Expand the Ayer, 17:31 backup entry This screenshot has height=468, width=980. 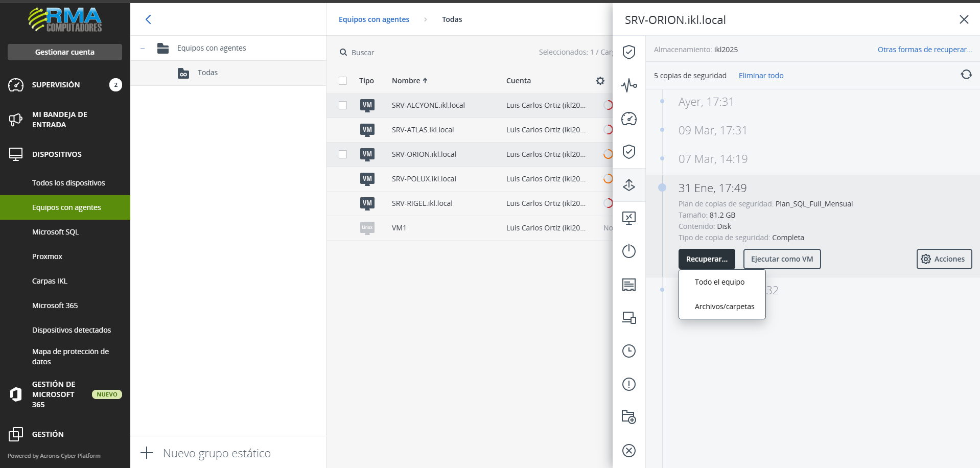706,102
